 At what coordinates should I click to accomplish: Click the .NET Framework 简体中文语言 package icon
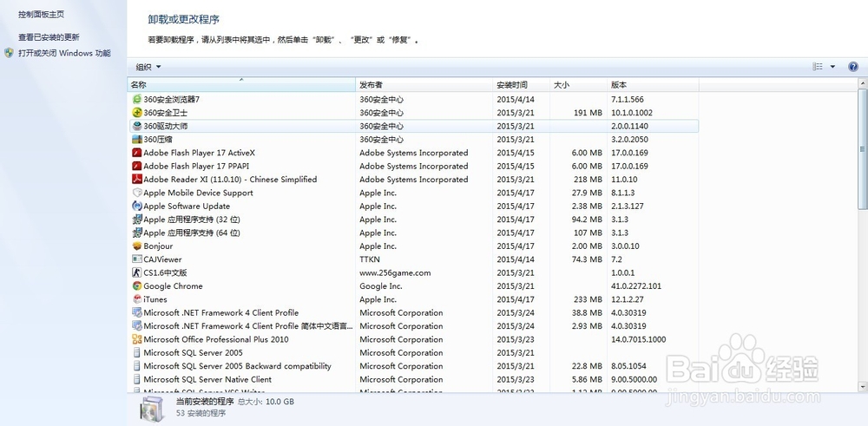[137, 326]
